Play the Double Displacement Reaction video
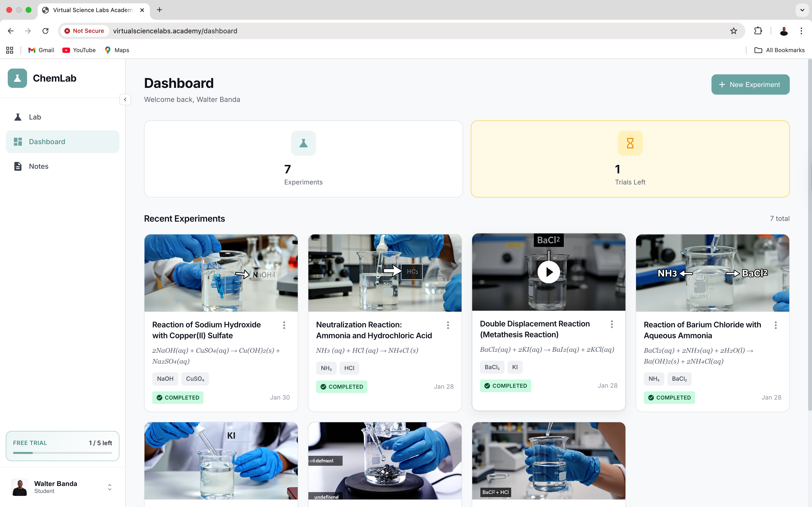Image resolution: width=812 pixels, height=507 pixels. (x=548, y=272)
